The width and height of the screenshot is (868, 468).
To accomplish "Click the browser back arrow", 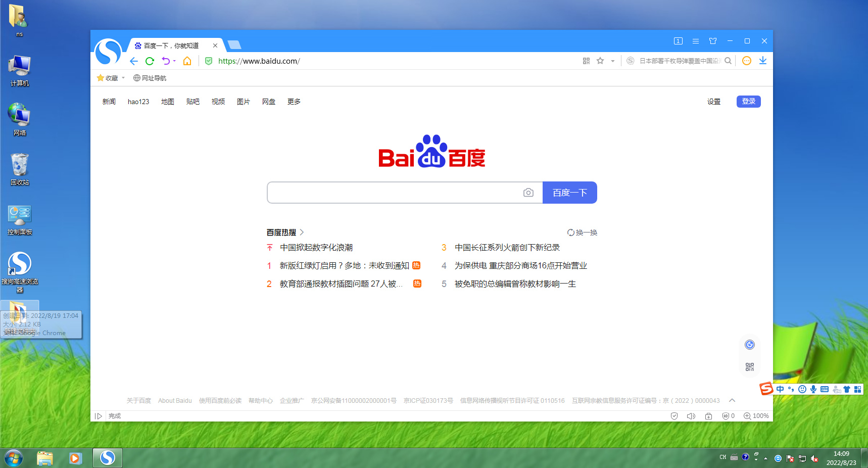I will (x=134, y=61).
